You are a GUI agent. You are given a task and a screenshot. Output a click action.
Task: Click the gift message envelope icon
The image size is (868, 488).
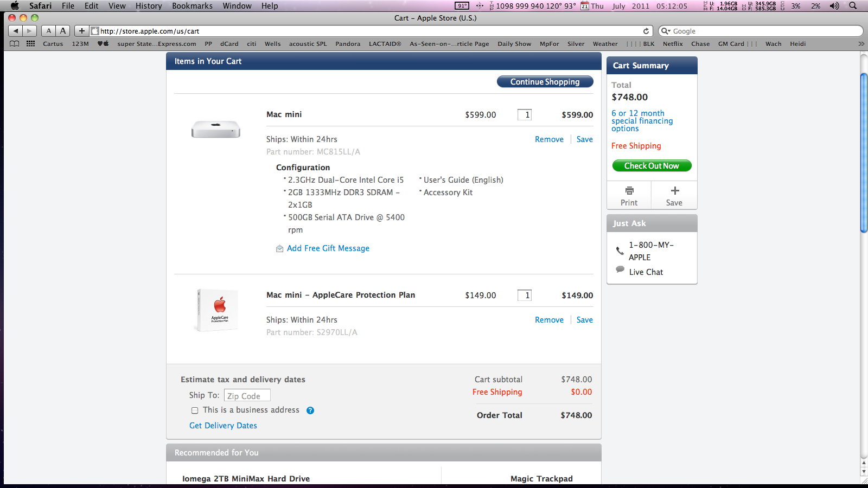[279, 248]
